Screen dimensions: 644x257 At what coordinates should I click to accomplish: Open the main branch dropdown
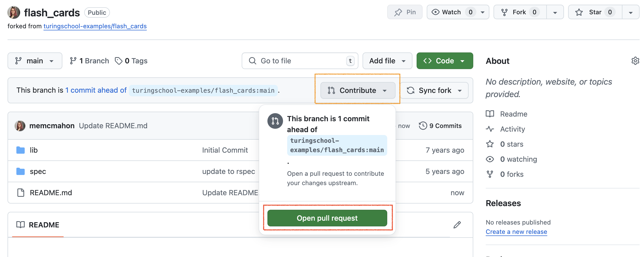point(35,60)
